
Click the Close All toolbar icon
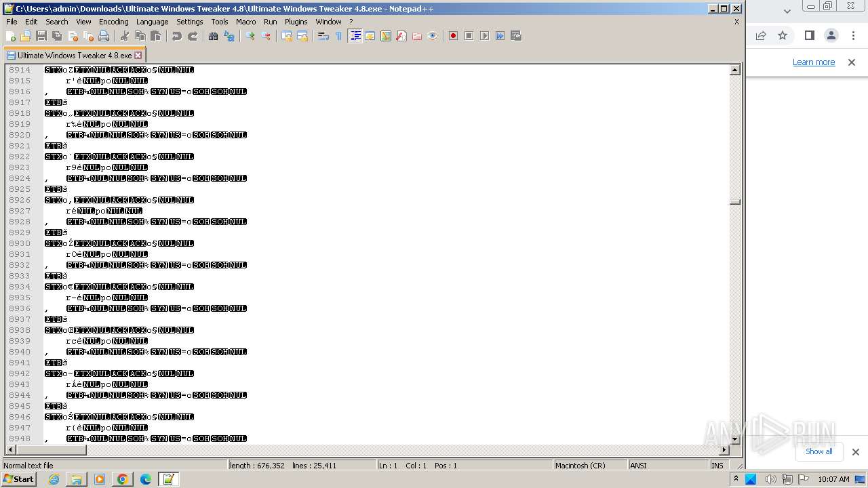pyautogui.click(x=88, y=36)
